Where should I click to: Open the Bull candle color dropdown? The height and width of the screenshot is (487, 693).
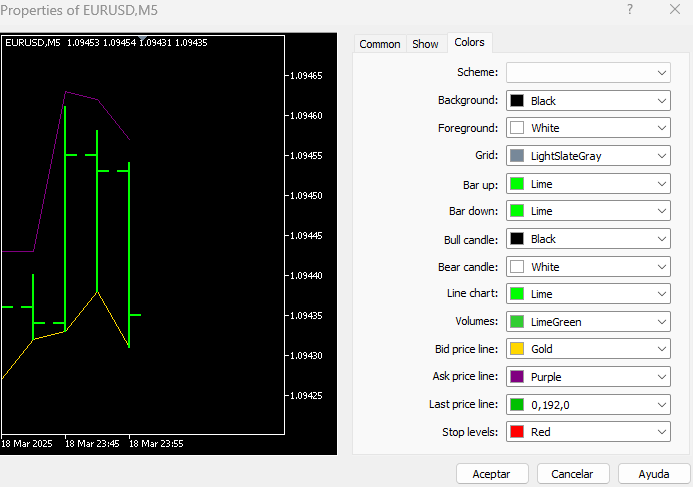tap(588, 239)
